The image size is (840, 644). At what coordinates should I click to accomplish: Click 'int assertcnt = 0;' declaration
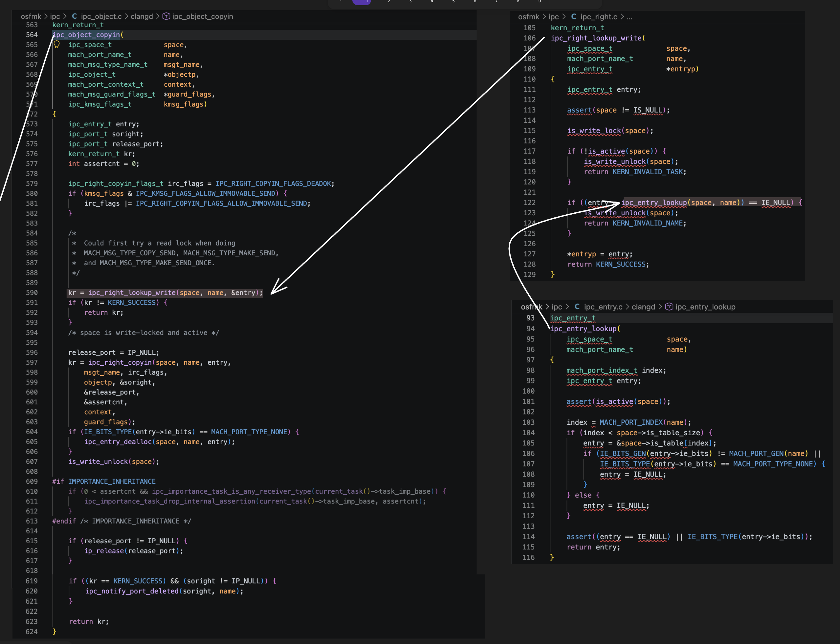point(104,164)
